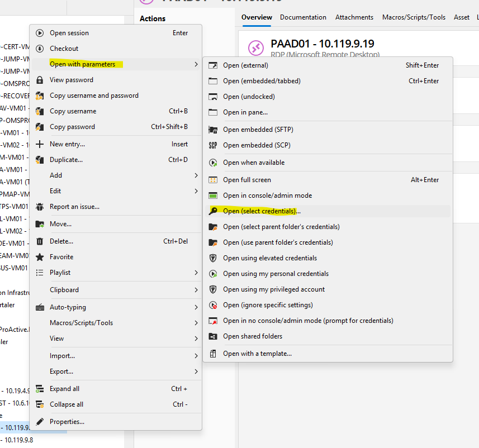Image resolution: width=479 pixels, height=448 pixels.
Task: Expand the Export submenu arrow
Action: pyautogui.click(x=196, y=371)
